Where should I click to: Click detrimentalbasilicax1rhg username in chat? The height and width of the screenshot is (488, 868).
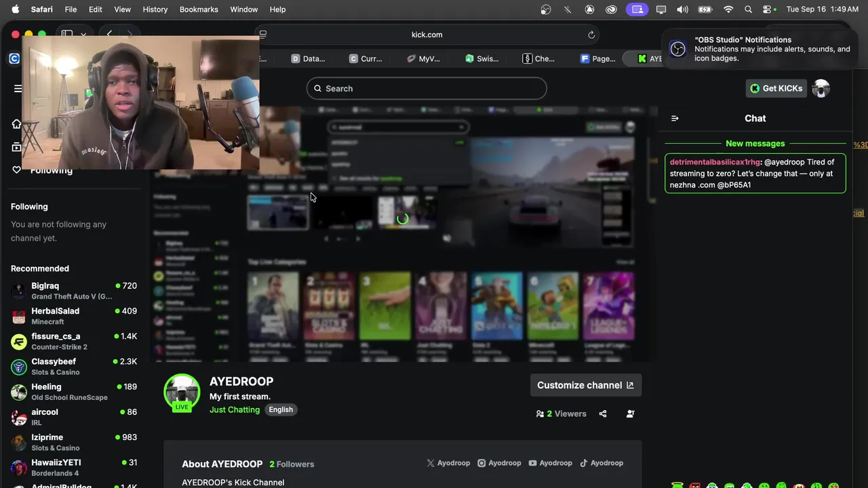click(x=715, y=162)
